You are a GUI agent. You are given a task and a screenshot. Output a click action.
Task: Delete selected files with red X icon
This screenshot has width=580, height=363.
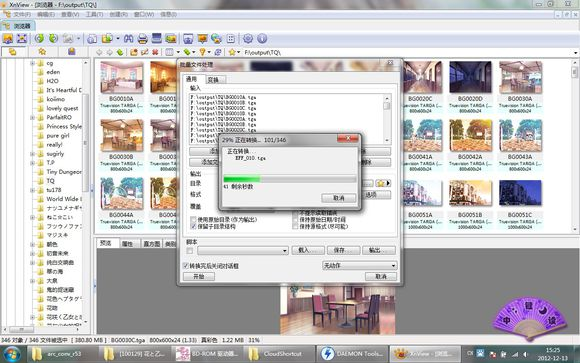tap(155, 52)
